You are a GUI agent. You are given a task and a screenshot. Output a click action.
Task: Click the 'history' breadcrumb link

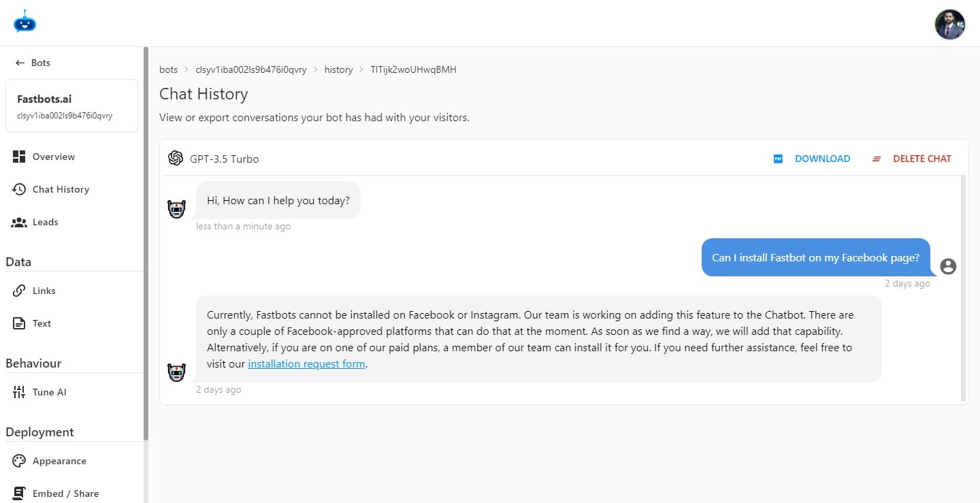[x=339, y=69]
